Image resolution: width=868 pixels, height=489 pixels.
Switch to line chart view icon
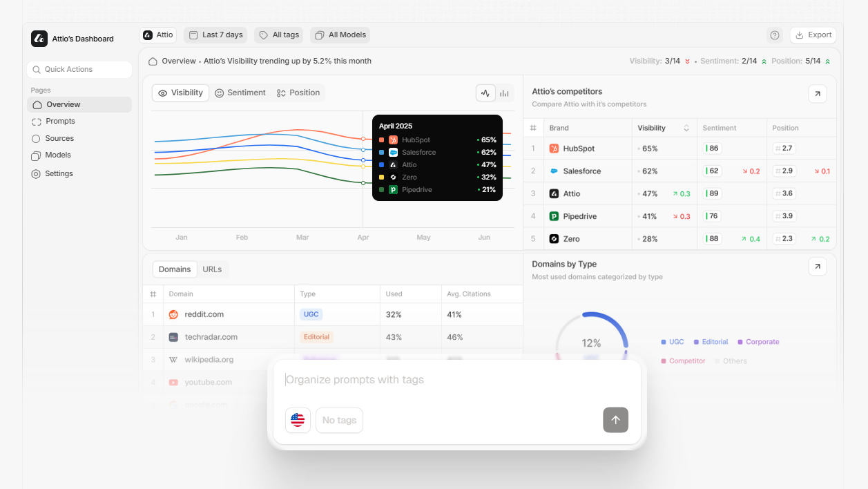[485, 93]
